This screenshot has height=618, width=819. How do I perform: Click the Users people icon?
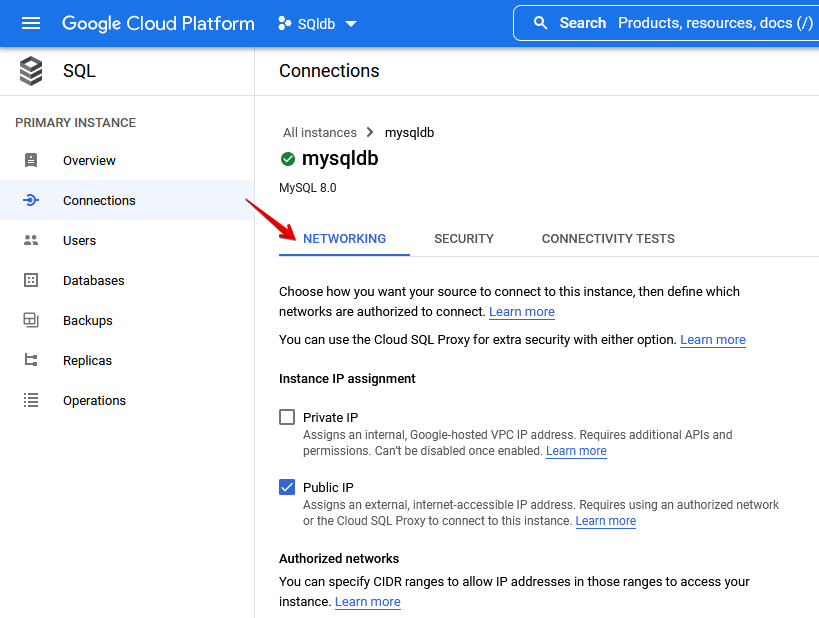(x=31, y=240)
